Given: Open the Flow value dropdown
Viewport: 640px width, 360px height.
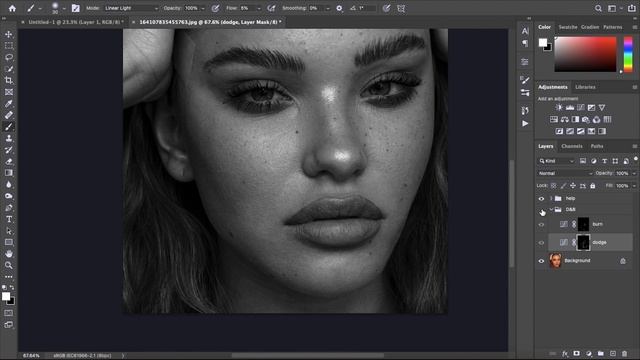Looking at the screenshot, I should pyautogui.click(x=258, y=8).
